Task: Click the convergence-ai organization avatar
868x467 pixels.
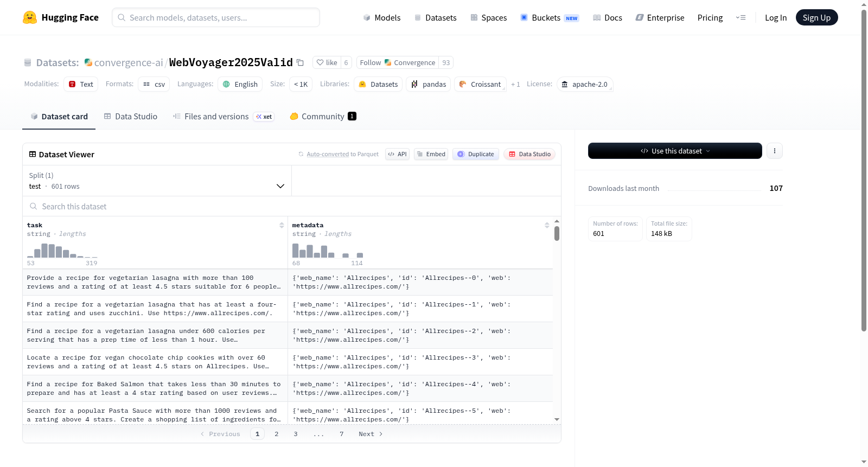Action: click(x=88, y=62)
